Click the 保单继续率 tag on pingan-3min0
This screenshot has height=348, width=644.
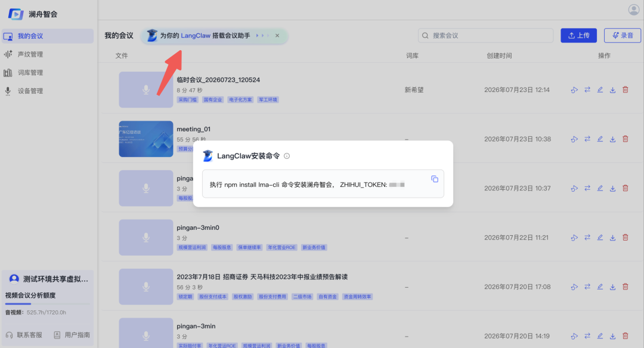(x=249, y=247)
